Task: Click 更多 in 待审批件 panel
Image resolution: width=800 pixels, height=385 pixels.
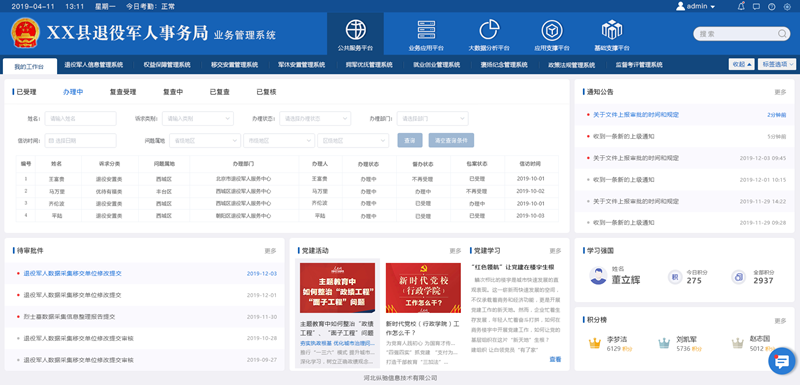Action: coord(270,251)
